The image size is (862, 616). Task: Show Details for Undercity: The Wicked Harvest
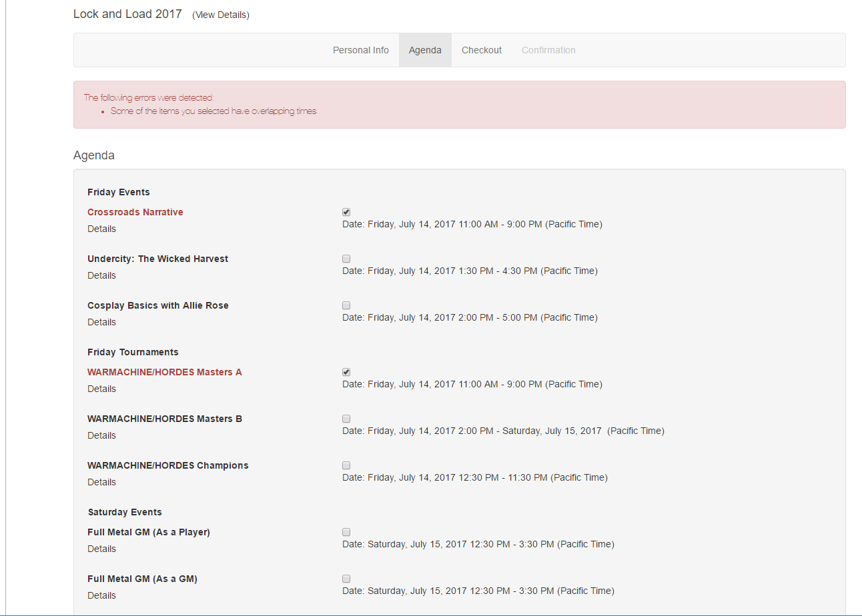point(101,275)
